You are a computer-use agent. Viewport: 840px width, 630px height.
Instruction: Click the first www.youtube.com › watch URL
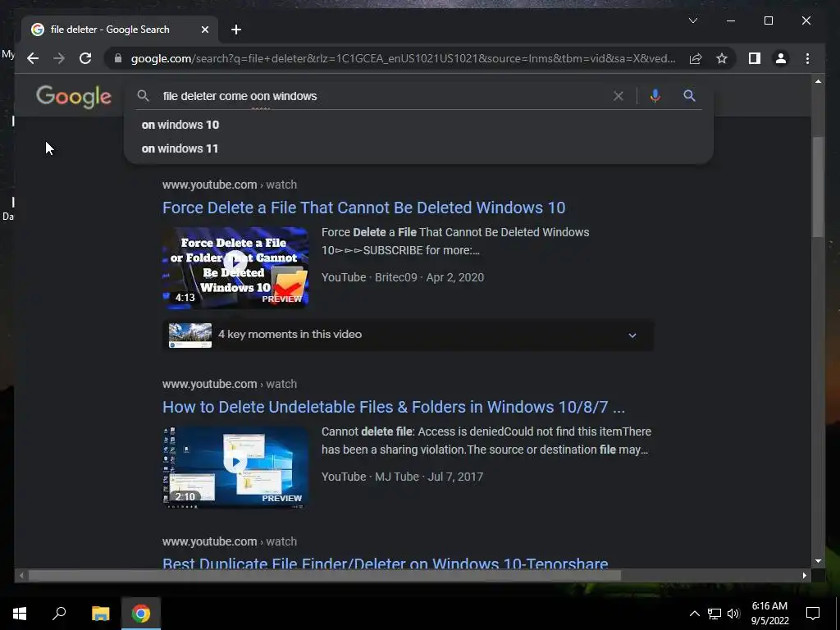pyautogui.click(x=230, y=185)
